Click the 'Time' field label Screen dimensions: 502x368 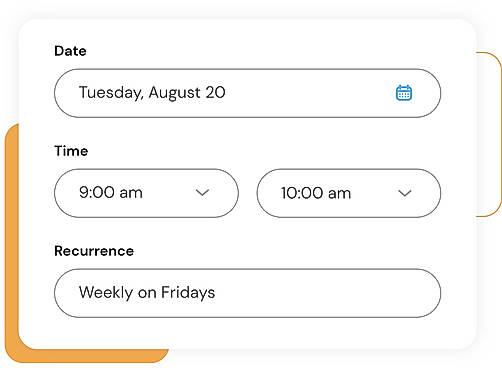click(x=71, y=151)
